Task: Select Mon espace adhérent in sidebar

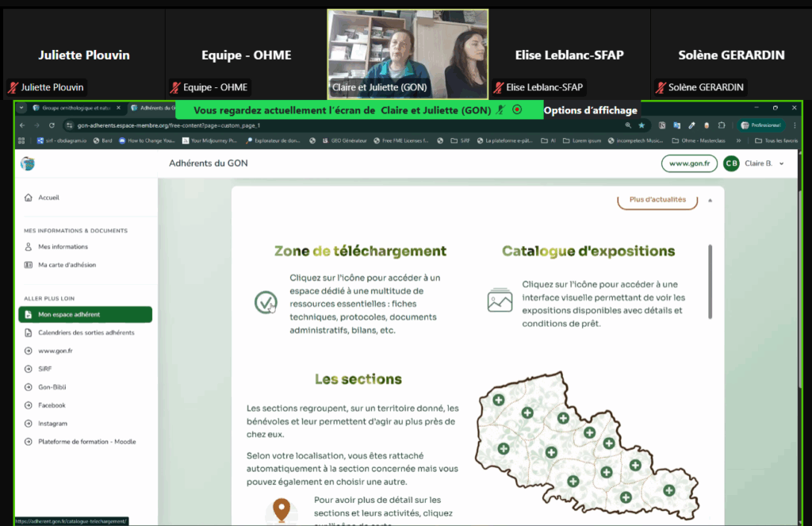Action: [x=85, y=314]
